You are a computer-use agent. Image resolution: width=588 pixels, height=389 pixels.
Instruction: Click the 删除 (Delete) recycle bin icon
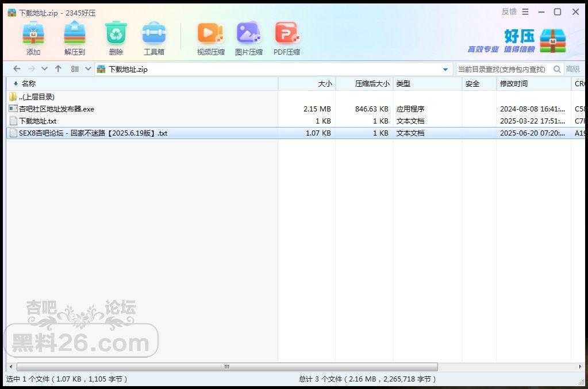116,34
